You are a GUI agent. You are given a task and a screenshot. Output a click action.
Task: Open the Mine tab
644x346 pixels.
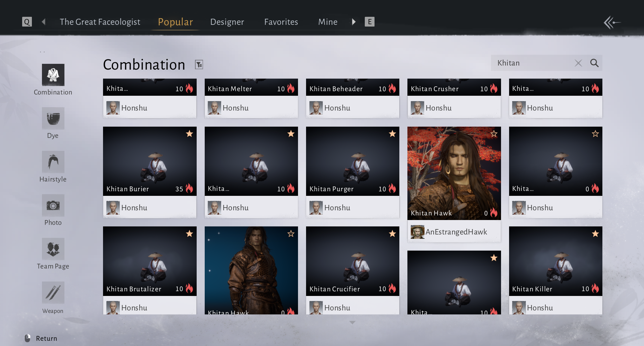coord(328,22)
